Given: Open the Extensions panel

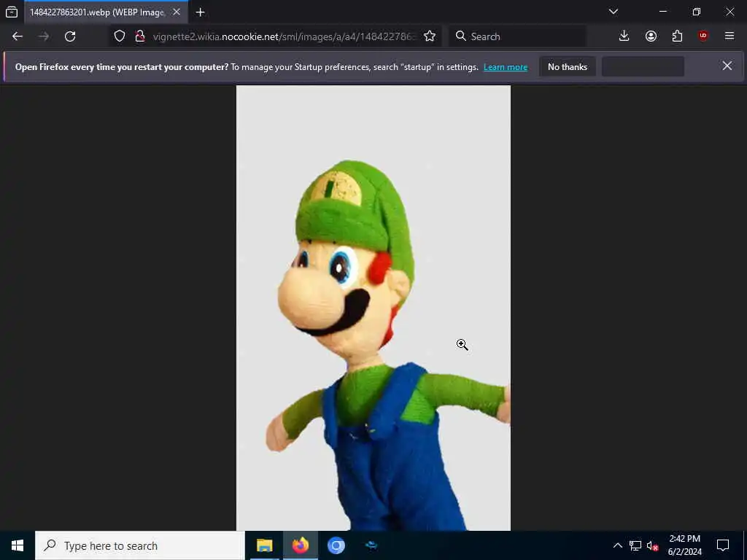Looking at the screenshot, I should tap(677, 36).
